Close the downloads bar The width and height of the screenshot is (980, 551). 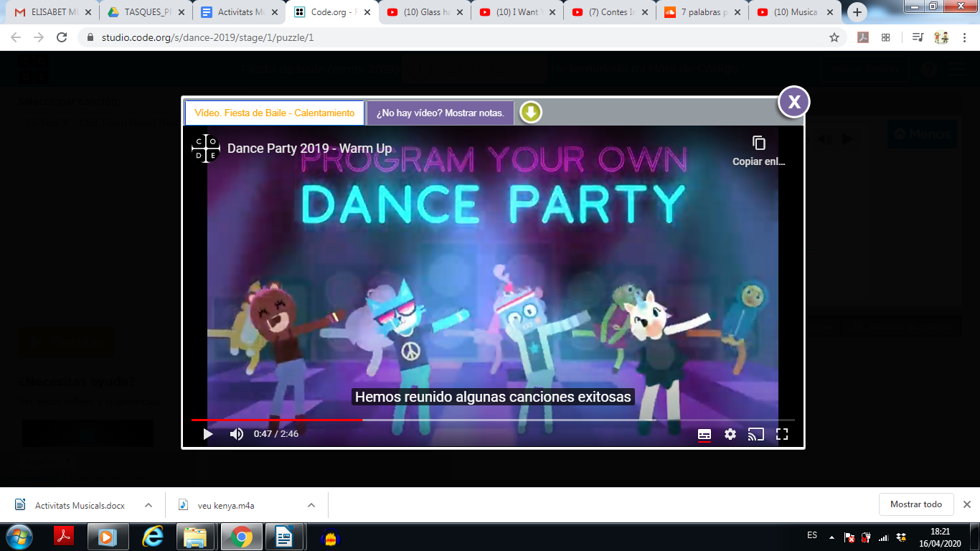point(966,504)
